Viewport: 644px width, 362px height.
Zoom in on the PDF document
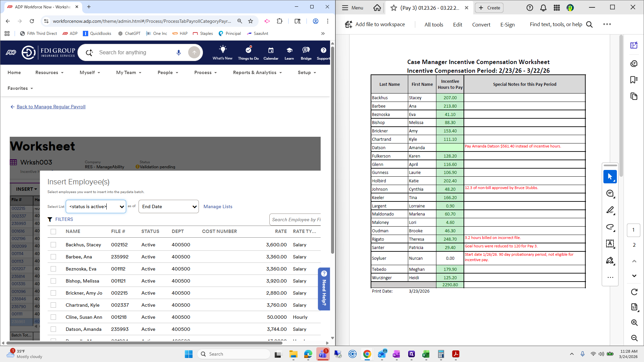pyautogui.click(x=634, y=322)
